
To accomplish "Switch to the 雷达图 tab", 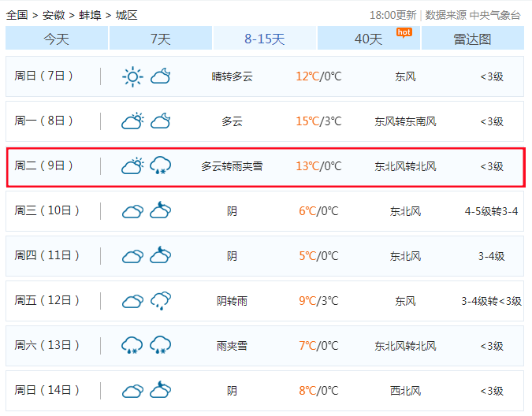I will [472, 39].
